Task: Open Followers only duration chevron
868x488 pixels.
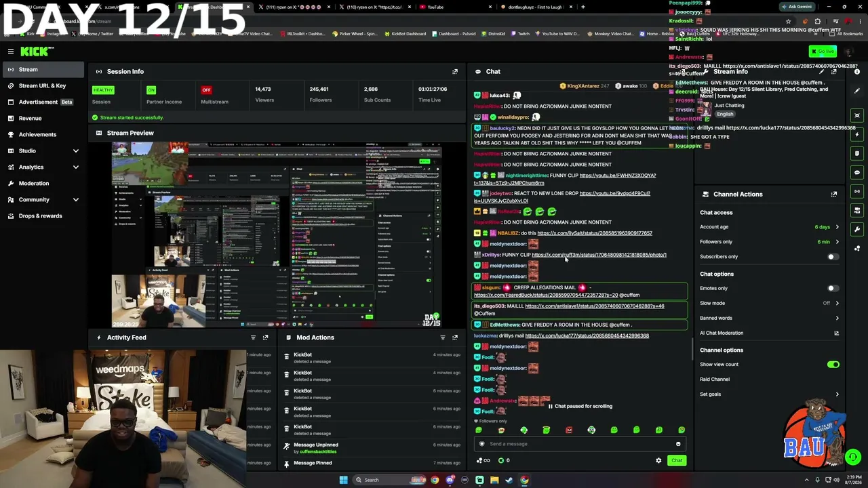Action: 837,242
